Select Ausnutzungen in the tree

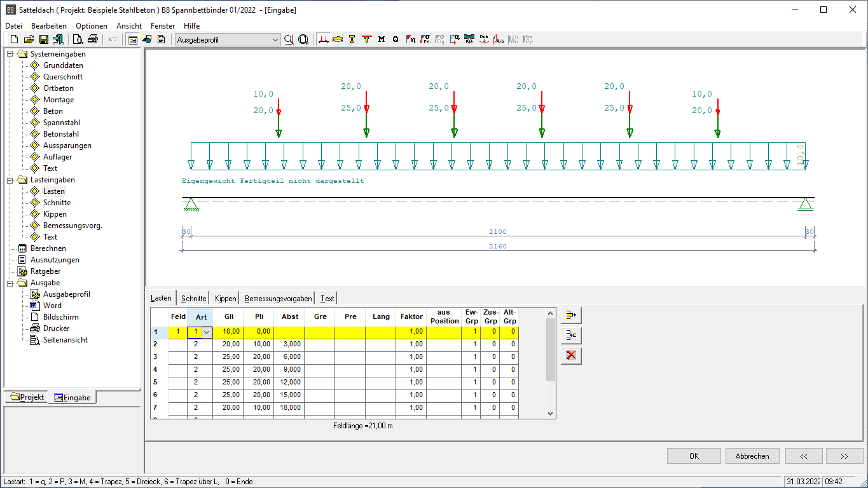[55, 260]
